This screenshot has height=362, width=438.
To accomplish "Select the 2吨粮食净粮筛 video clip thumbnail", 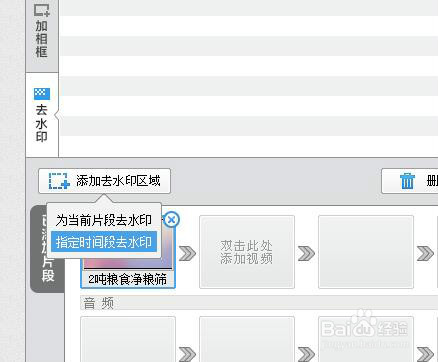I will pyautogui.click(x=128, y=253).
